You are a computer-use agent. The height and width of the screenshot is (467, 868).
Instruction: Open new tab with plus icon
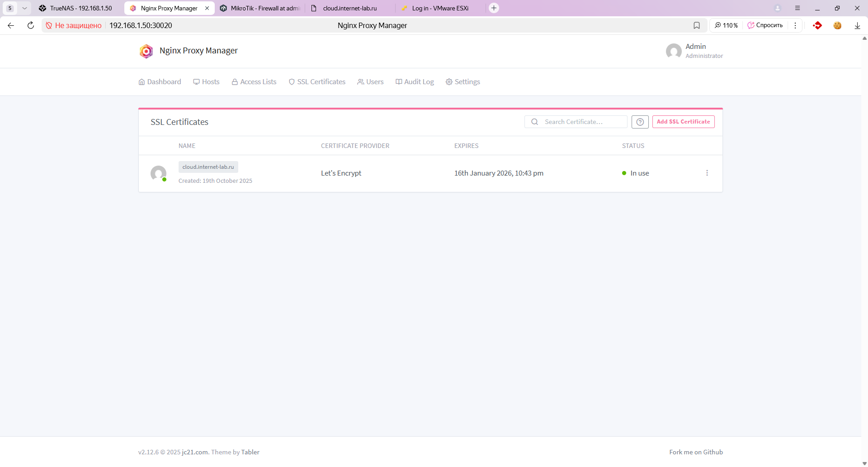click(494, 8)
